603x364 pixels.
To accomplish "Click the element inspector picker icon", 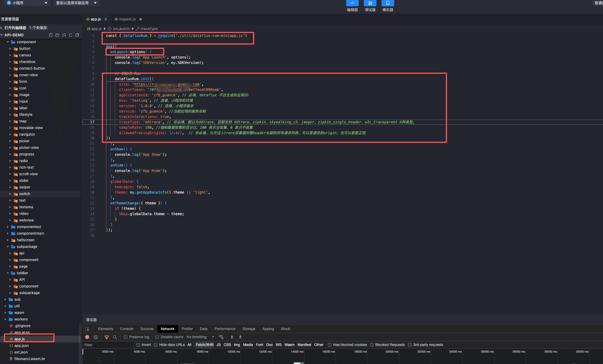I will point(87,329).
